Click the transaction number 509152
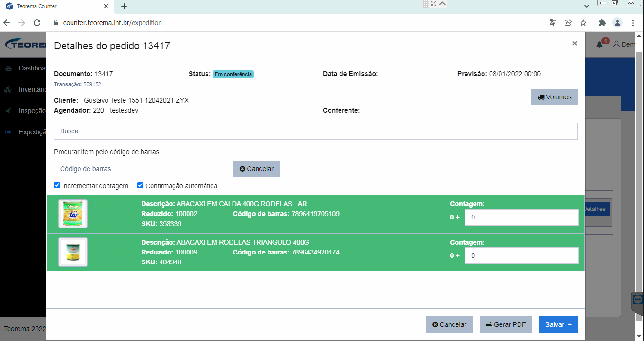Screen dimensions: 644x341 point(92,84)
